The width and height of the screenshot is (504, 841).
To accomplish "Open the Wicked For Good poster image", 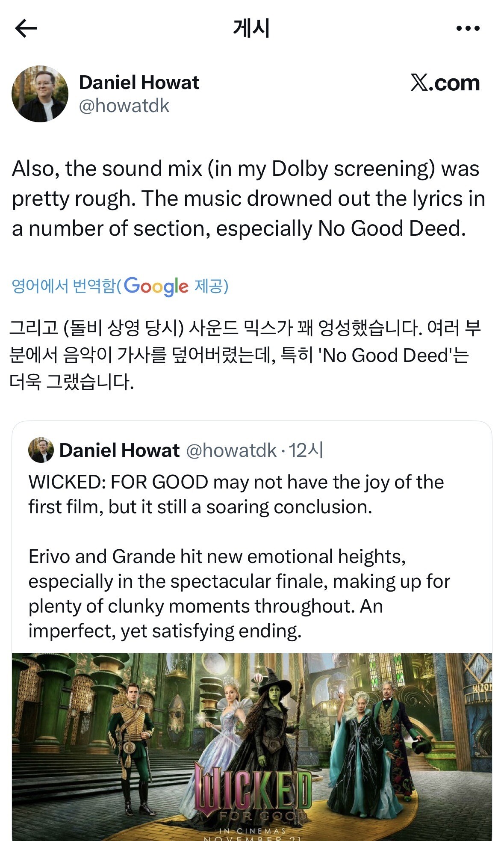I will click(252, 747).
